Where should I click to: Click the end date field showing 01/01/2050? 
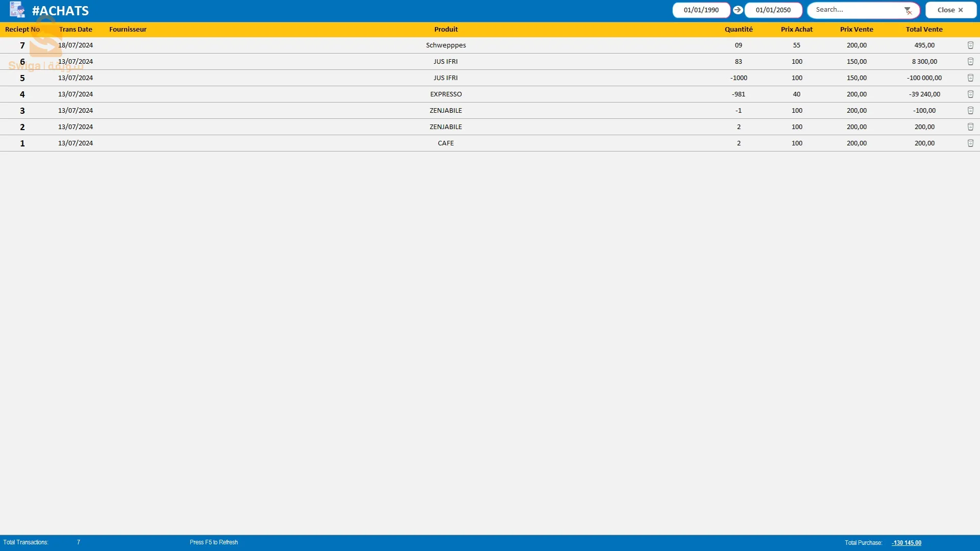pos(773,9)
